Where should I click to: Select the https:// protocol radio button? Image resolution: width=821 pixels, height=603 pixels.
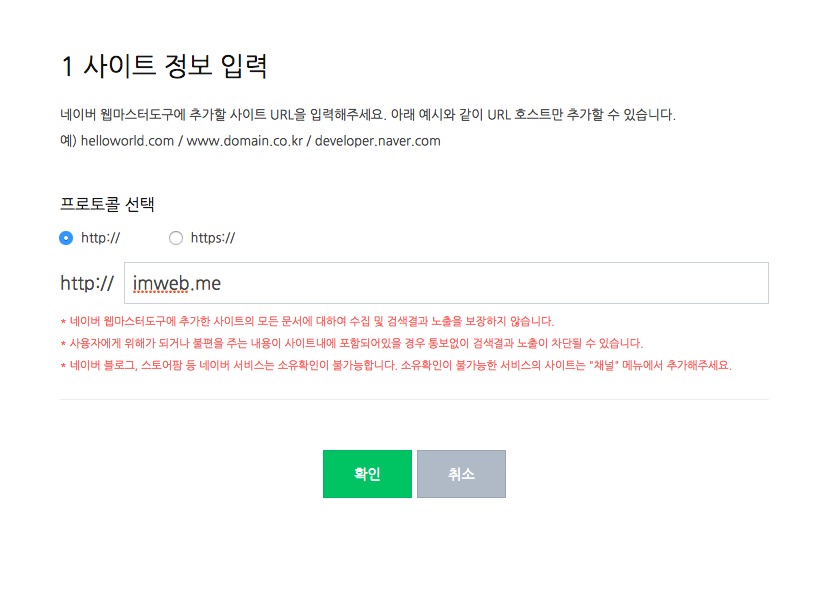[x=176, y=238]
